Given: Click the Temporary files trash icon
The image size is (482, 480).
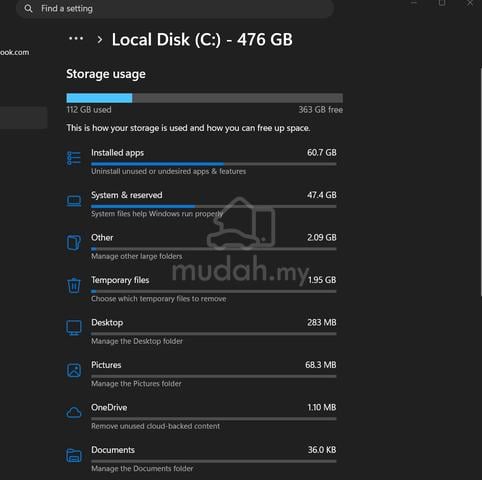Looking at the screenshot, I should (74, 285).
